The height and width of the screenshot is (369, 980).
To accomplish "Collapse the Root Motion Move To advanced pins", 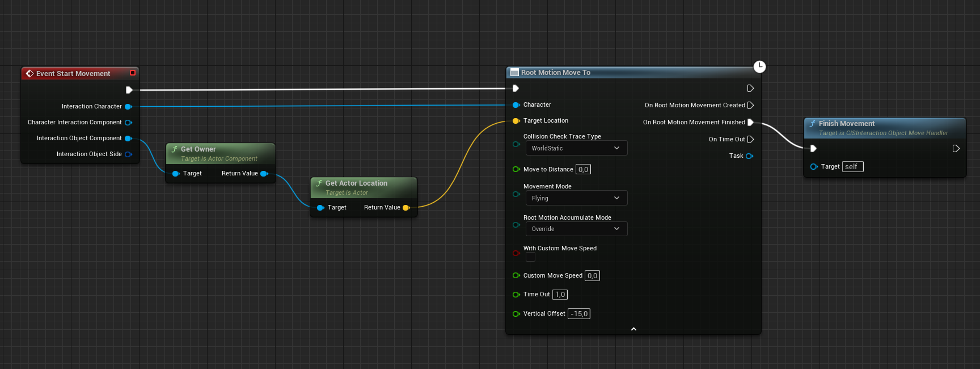I will pyautogui.click(x=633, y=329).
